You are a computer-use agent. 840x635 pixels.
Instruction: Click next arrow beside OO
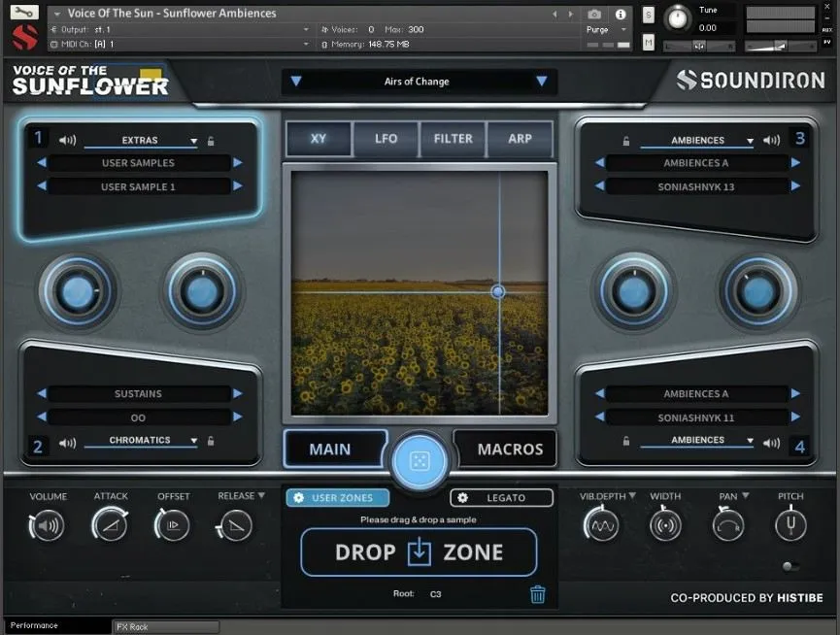click(x=238, y=417)
